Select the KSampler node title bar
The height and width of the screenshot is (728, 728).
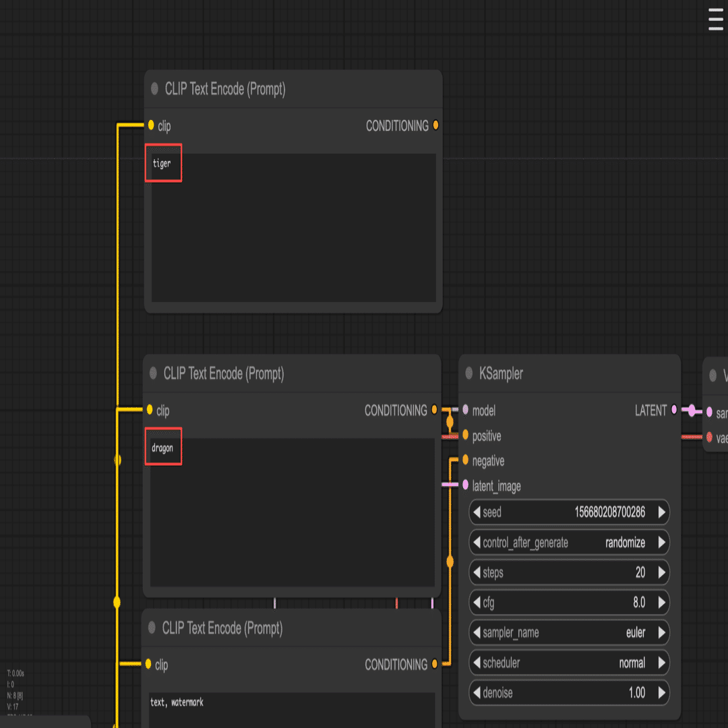(x=570, y=373)
